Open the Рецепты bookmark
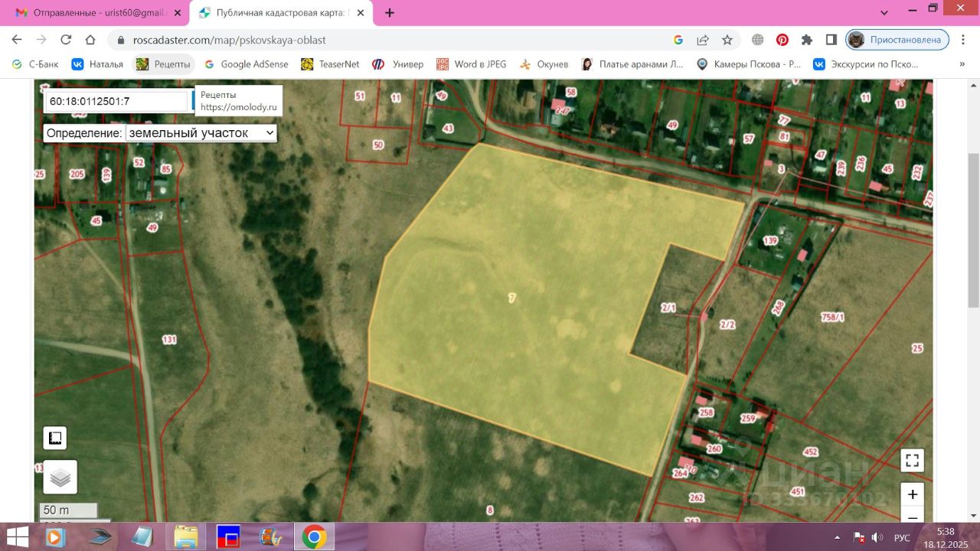This screenshot has width=980, height=551. [163, 64]
